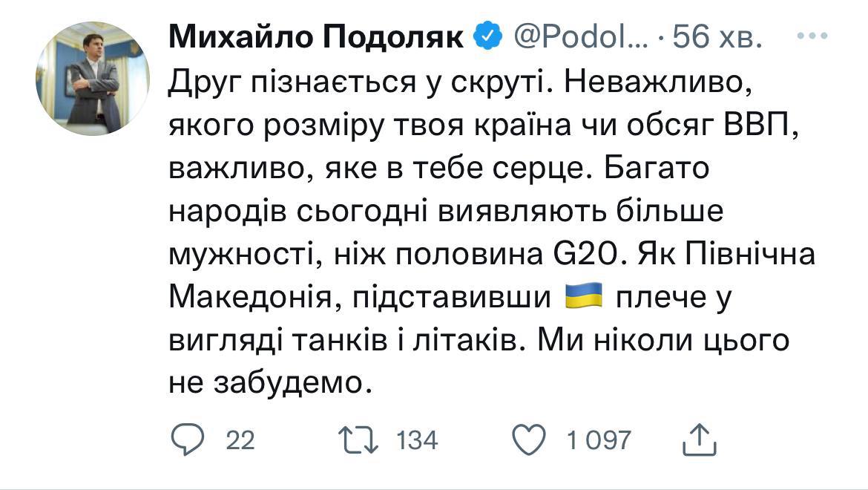Open Михайло Подоляк's profile picture
Viewport: 868px width, 490px height.
(92, 79)
